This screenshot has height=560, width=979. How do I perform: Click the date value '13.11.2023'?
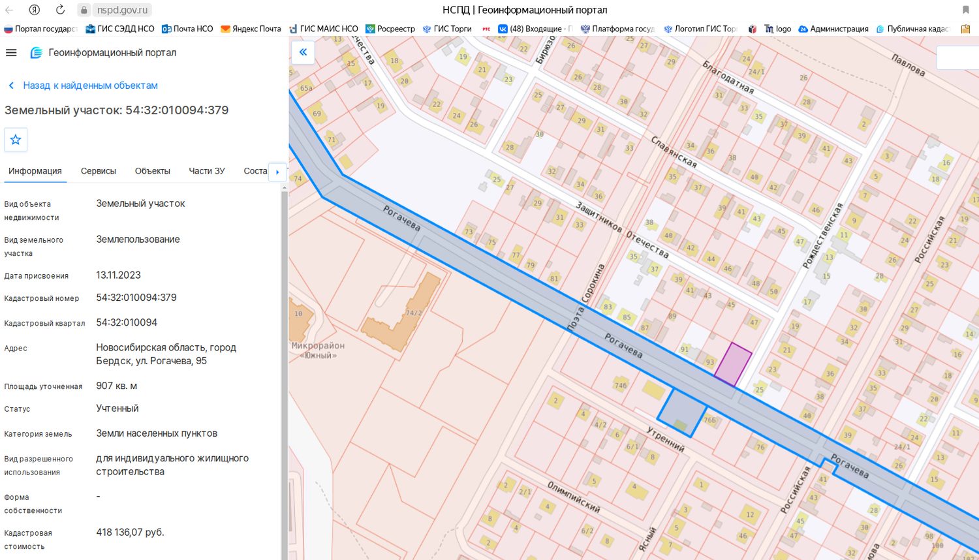(x=118, y=275)
